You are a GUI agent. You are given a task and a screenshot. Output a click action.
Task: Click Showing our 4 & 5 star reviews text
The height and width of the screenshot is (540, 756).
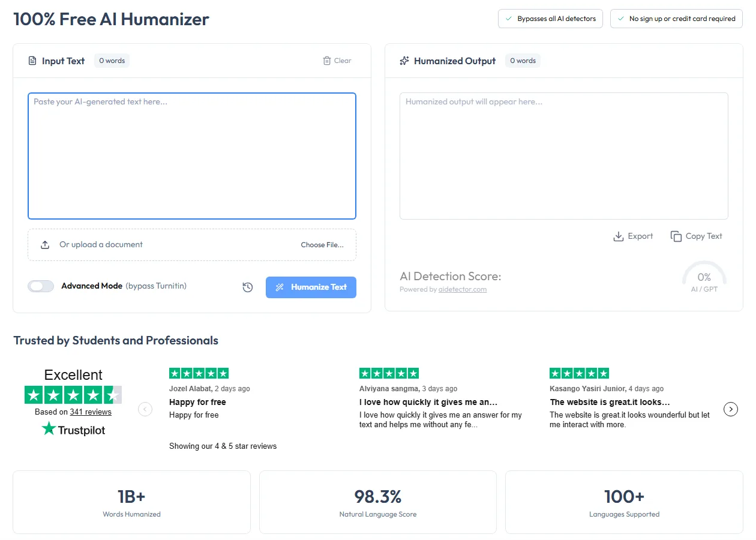pos(223,446)
